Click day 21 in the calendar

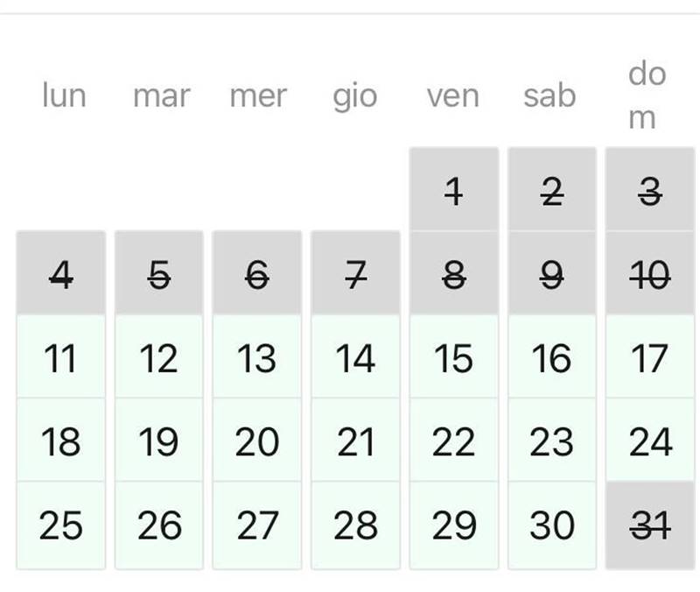tap(355, 441)
